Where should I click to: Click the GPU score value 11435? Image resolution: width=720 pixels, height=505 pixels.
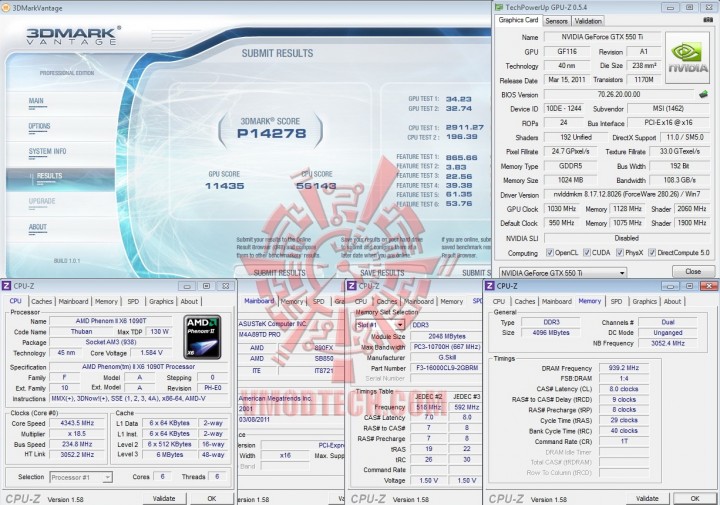click(x=225, y=186)
